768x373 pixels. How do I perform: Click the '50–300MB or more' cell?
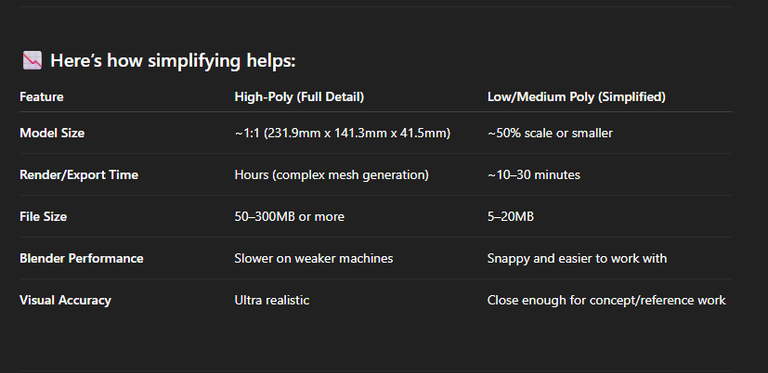click(289, 216)
